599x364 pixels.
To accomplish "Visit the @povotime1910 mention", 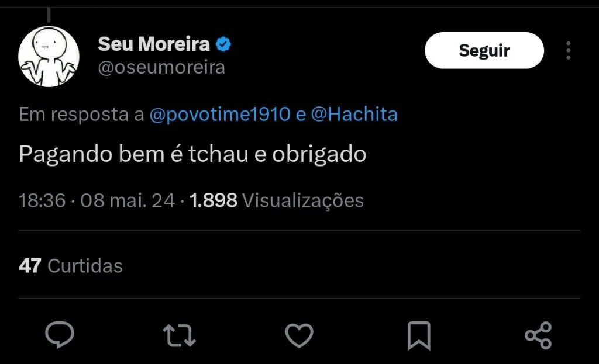I will click(x=220, y=115).
